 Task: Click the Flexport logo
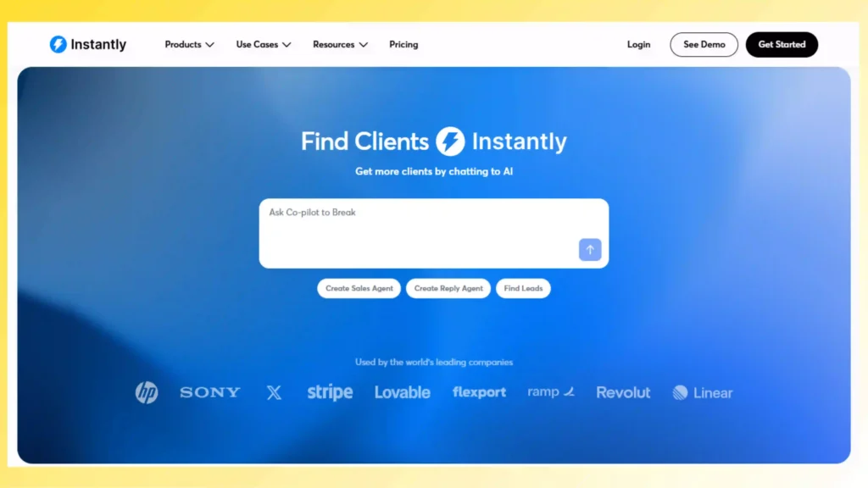[480, 392]
